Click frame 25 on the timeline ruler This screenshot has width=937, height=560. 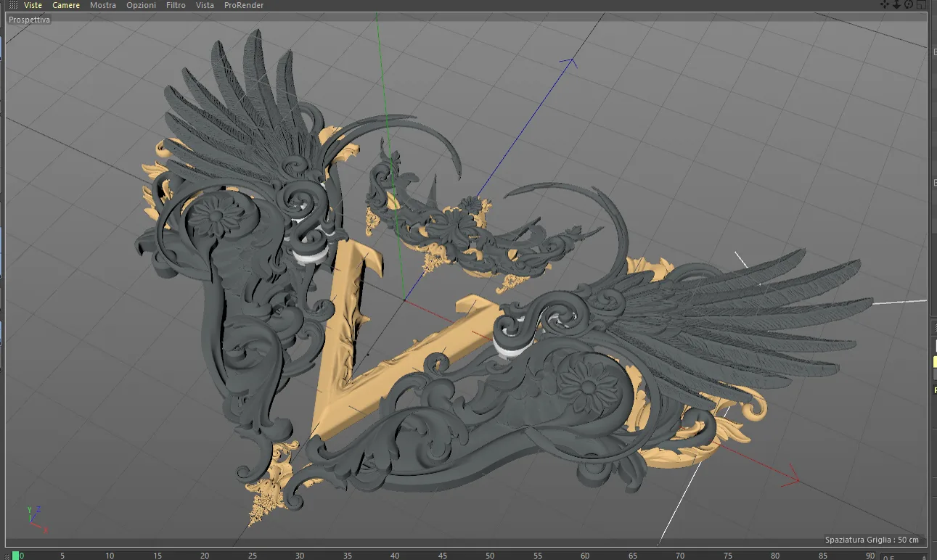253,556
